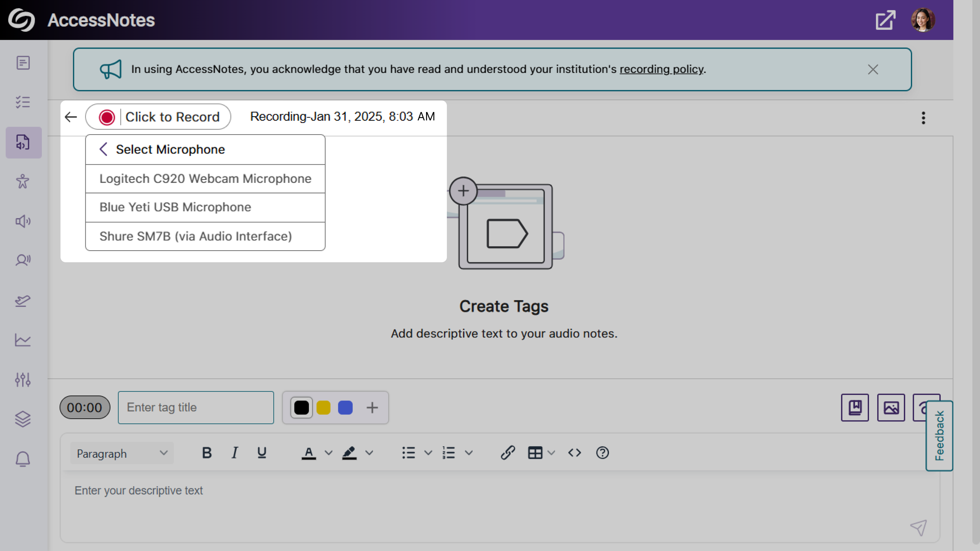Click the megaphone announcement icon
Screen dimensions: 980x551
pyautogui.click(x=110, y=69)
